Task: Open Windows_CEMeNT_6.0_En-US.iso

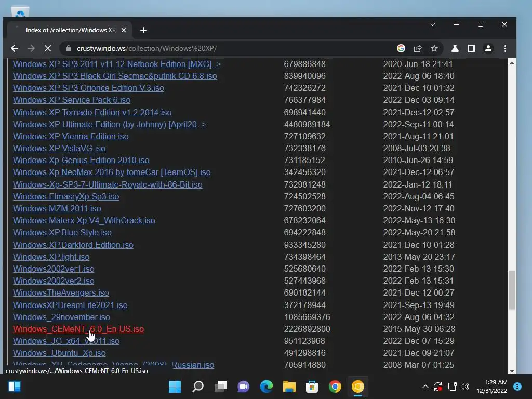Action: coord(78,329)
